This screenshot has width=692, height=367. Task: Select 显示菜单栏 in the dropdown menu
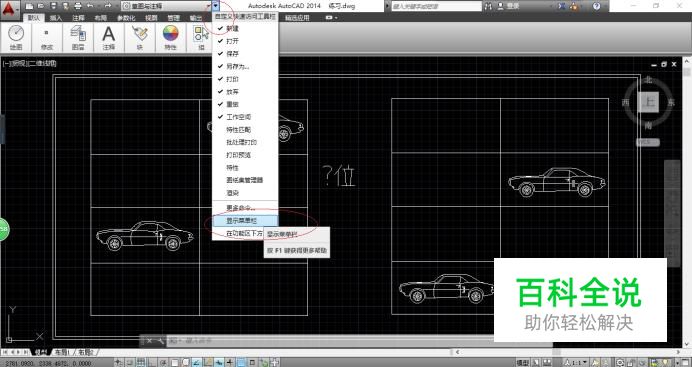[x=245, y=221]
